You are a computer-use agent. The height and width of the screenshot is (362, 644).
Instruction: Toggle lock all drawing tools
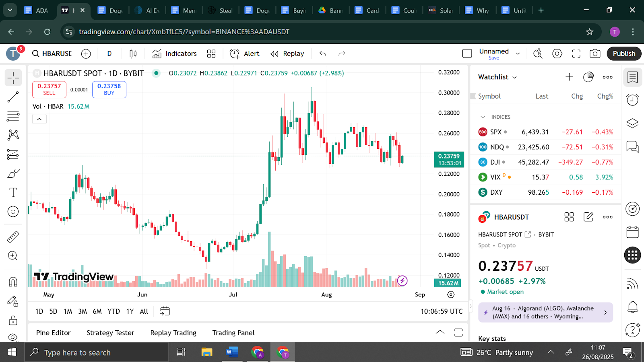coord(13,321)
